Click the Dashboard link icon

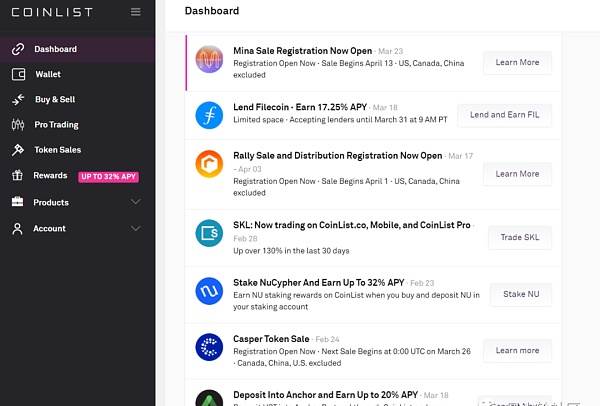pyautogui.click(x=18, y=49)
